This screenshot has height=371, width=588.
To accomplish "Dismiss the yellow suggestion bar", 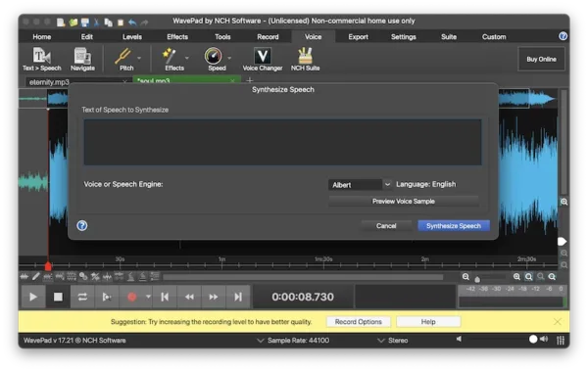I will (x=558, y=321).
